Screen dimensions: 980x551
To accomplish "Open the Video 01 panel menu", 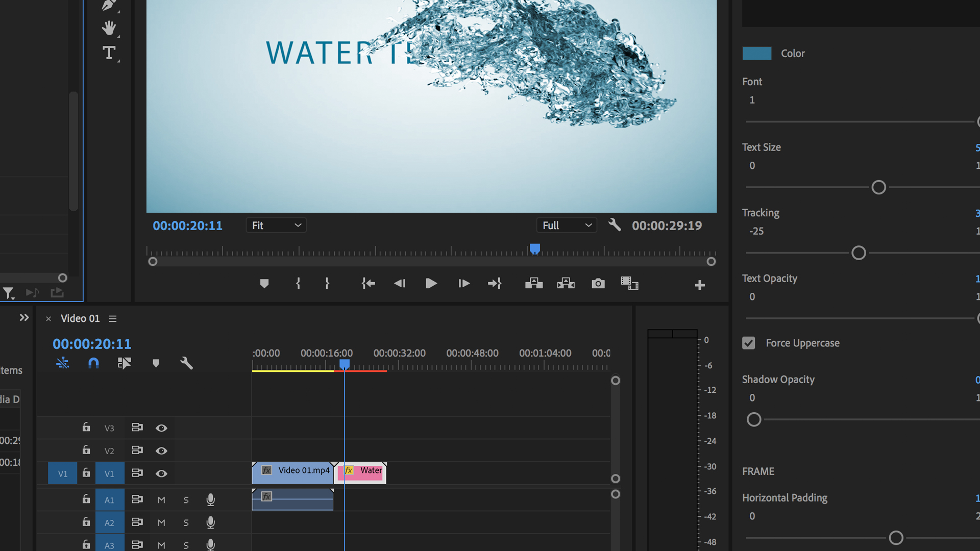I will 112,318.
